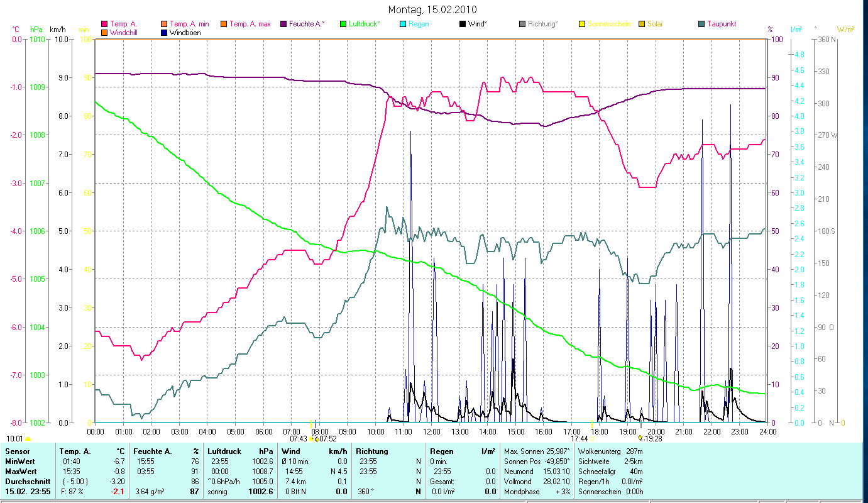
Task: Click the Schneefallgr 40m entry
Action: tap(610, 471)
